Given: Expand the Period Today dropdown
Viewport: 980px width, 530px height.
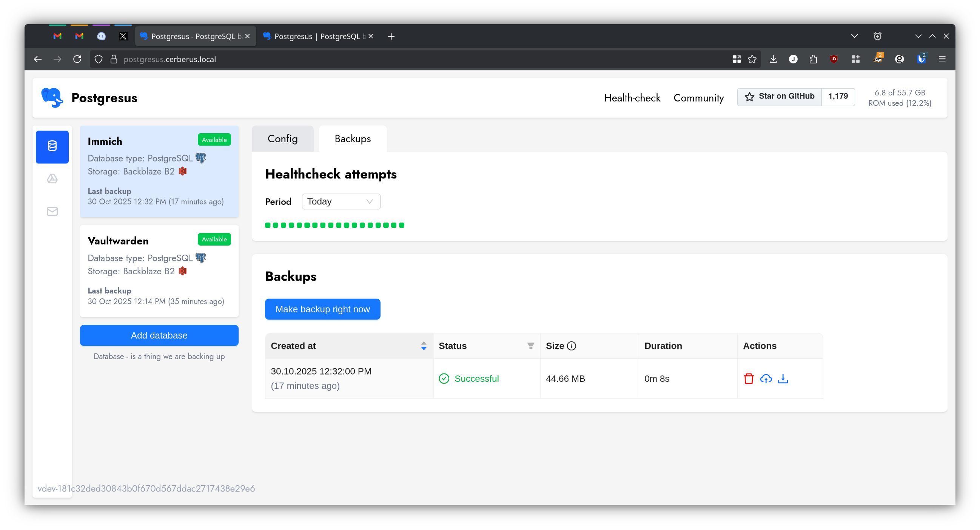Looking at the screenshot, I should 341,201.
